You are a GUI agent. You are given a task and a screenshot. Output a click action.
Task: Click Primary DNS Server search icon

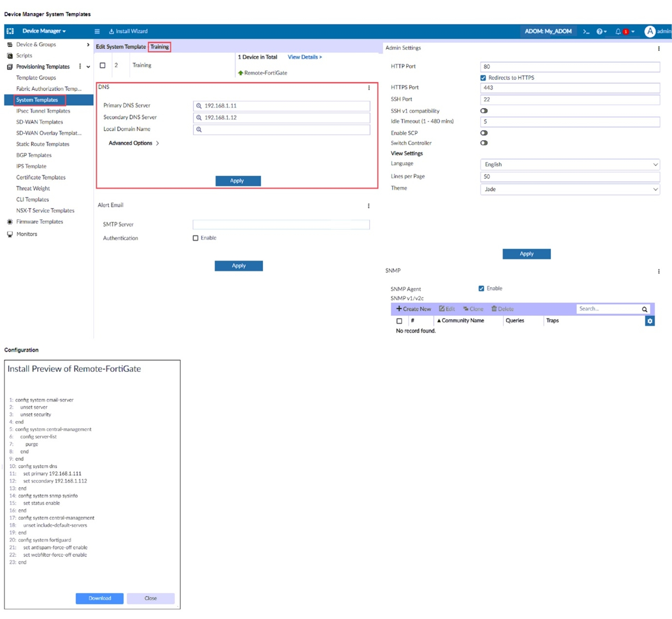[x=199, y=106]
